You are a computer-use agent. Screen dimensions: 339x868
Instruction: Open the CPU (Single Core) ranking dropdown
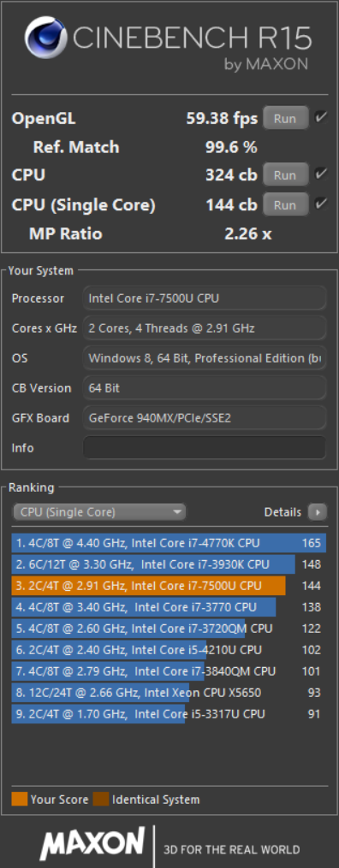[99, 512]
